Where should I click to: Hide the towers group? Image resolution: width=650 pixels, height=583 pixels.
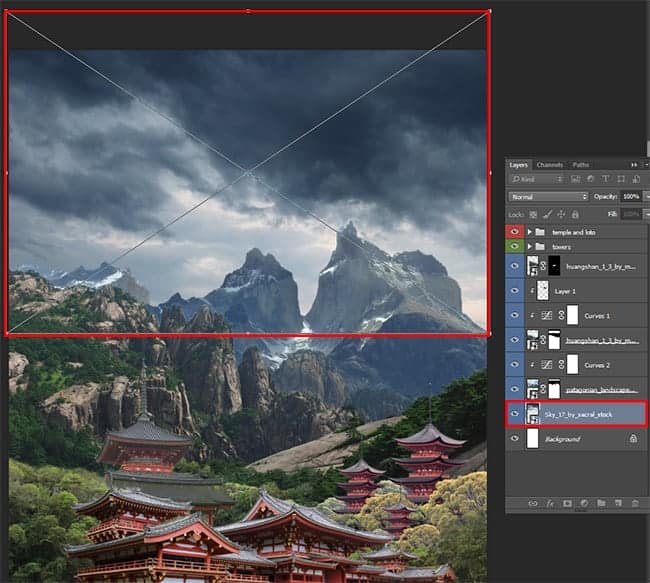point(514,246)
